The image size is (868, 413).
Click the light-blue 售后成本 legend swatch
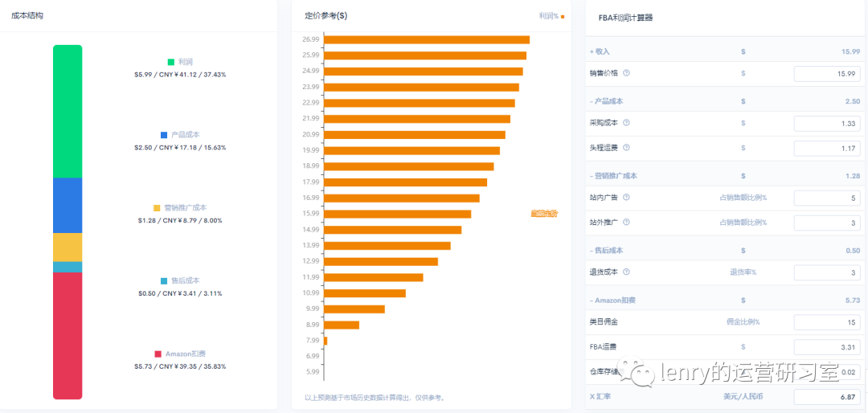tap(164, 281)
